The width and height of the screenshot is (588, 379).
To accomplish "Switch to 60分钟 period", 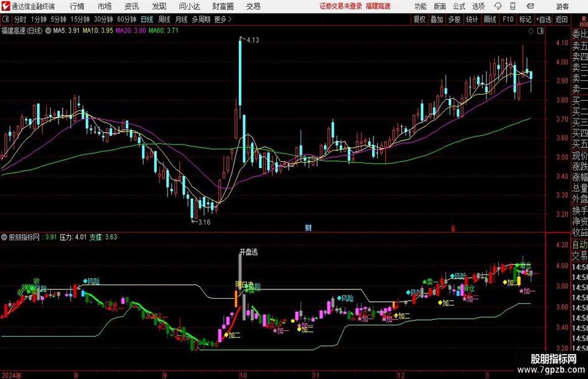I will click(x=127, y=19).
